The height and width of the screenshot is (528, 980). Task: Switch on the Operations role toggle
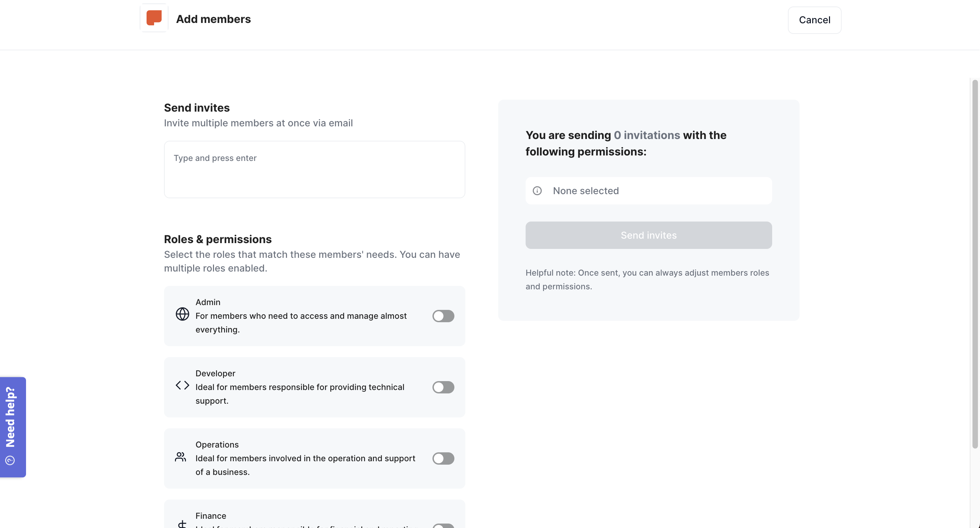(x=443, y=458)
